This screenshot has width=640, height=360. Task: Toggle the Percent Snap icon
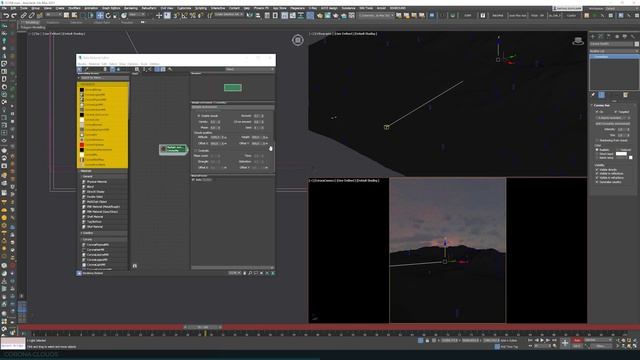click(193, 16)
